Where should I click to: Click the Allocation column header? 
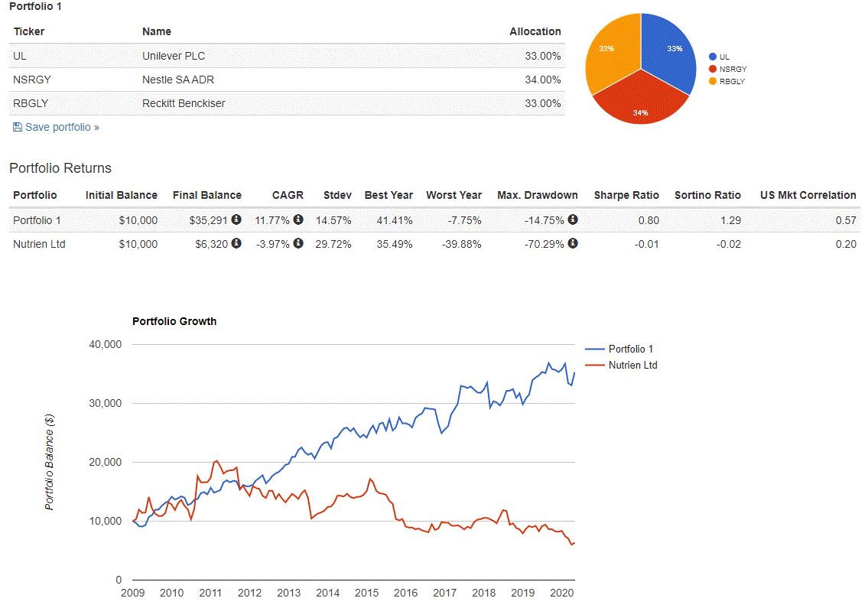(x=535, y=31)
